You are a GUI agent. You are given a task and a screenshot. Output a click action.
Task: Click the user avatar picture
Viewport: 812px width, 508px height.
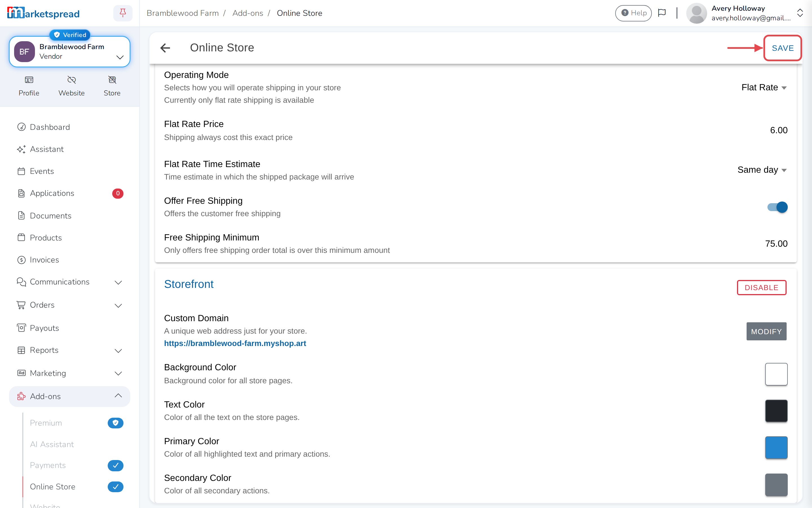click(x=697, y=13)
